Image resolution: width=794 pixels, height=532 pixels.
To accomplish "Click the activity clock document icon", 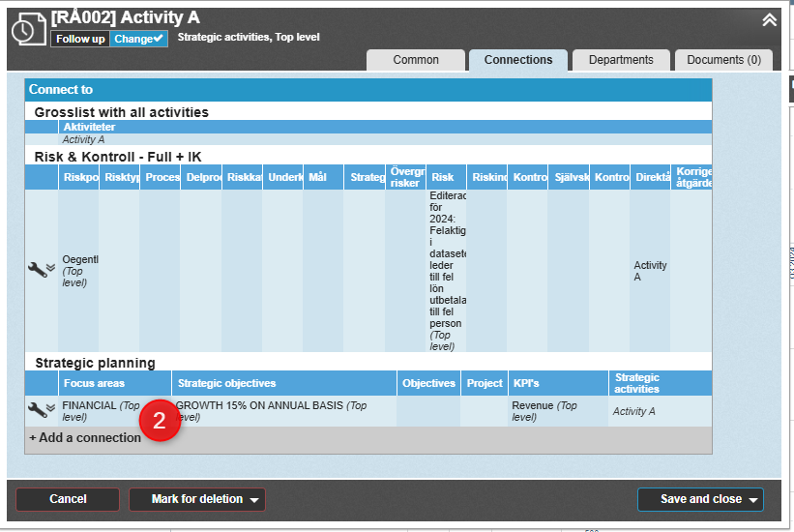I will (24, 29).
